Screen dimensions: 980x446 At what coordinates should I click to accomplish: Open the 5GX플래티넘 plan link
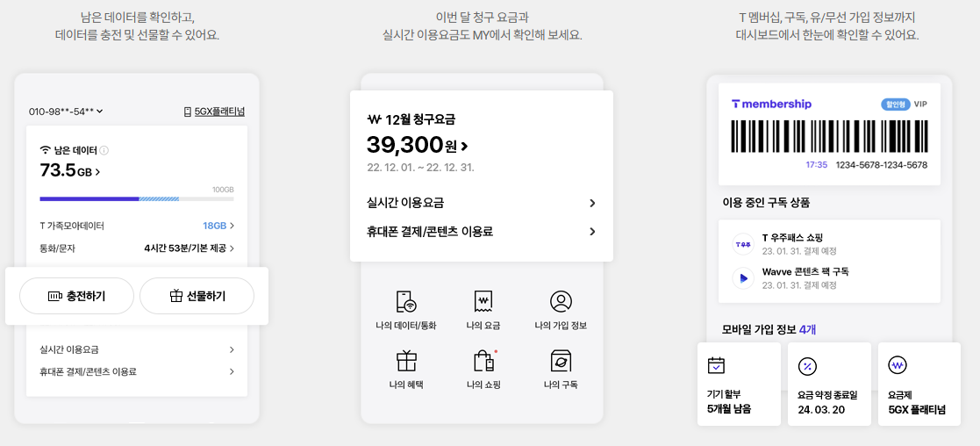[x=219, y=112]
